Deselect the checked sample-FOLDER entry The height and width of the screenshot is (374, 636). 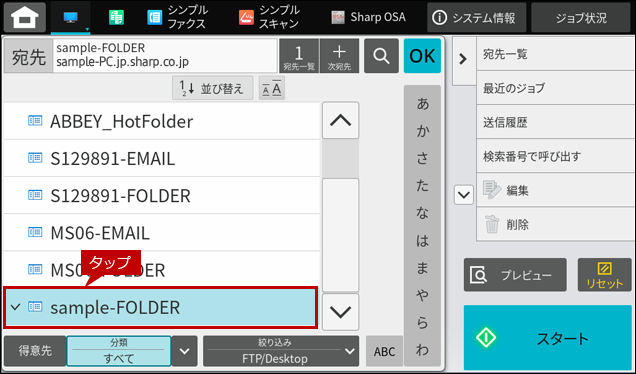click(160, 307)
